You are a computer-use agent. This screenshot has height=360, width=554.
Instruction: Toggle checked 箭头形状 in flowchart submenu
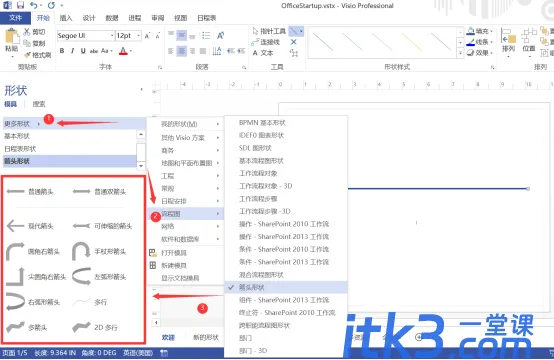[286, 287]
